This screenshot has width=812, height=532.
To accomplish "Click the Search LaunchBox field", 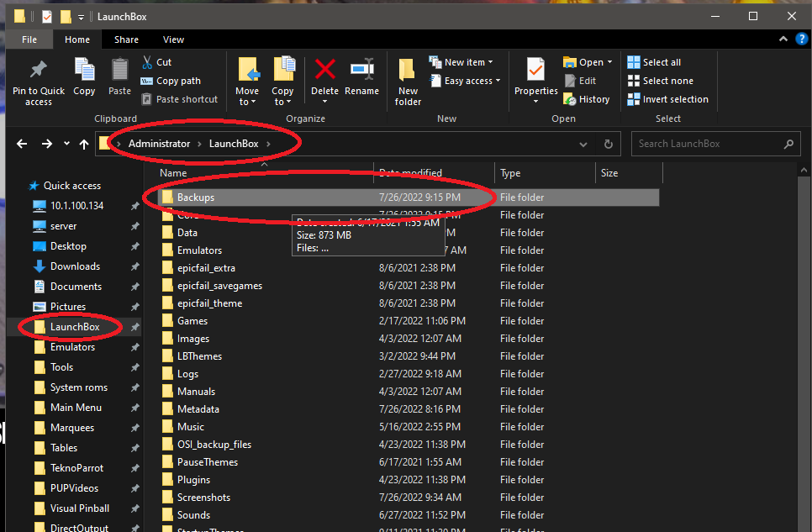I will pos(715,144).
